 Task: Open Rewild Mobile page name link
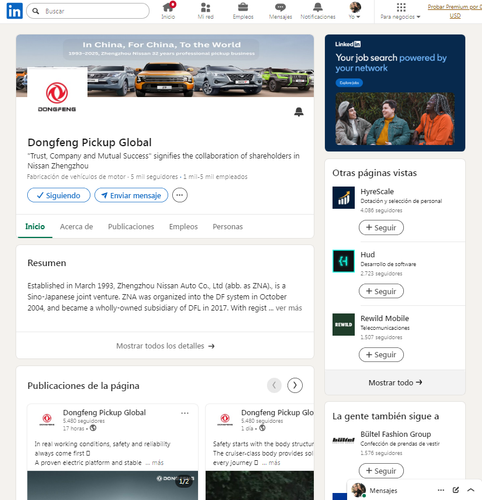(x=384, y=318)
